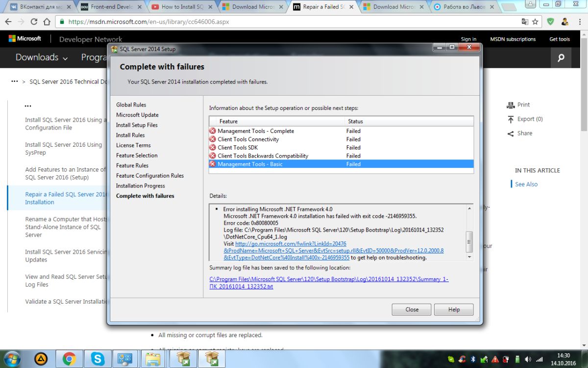
Task: Open the green shield extension icon
Action: point(551,22)
